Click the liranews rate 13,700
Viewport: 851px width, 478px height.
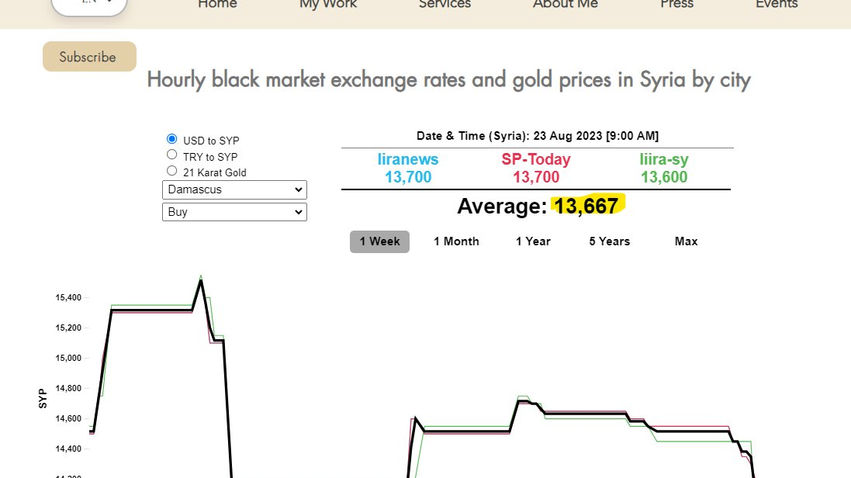click(408, 177)
